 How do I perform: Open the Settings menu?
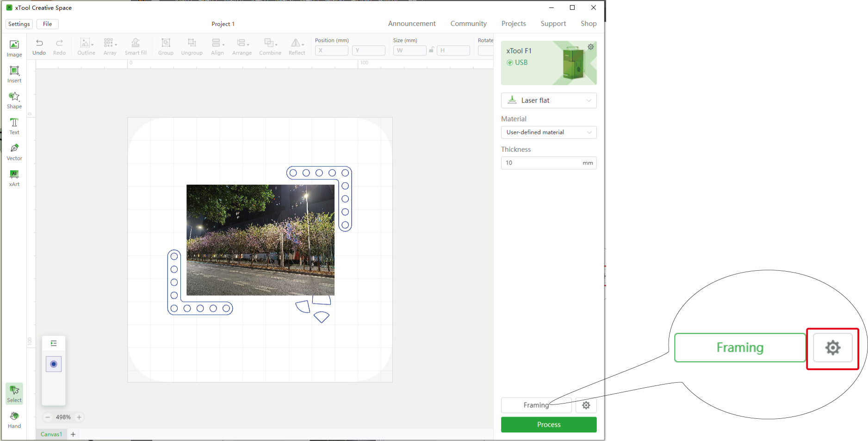[x=19, y=24]
